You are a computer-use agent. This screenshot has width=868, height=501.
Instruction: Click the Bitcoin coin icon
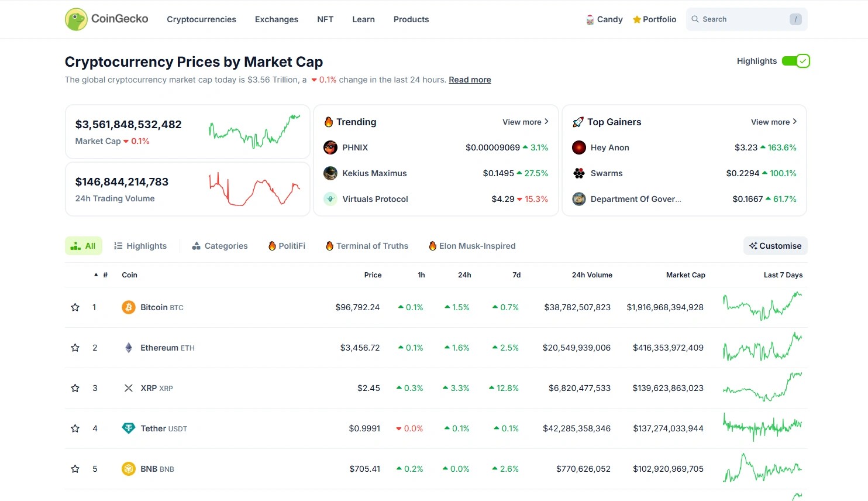(x=129, y=307)
